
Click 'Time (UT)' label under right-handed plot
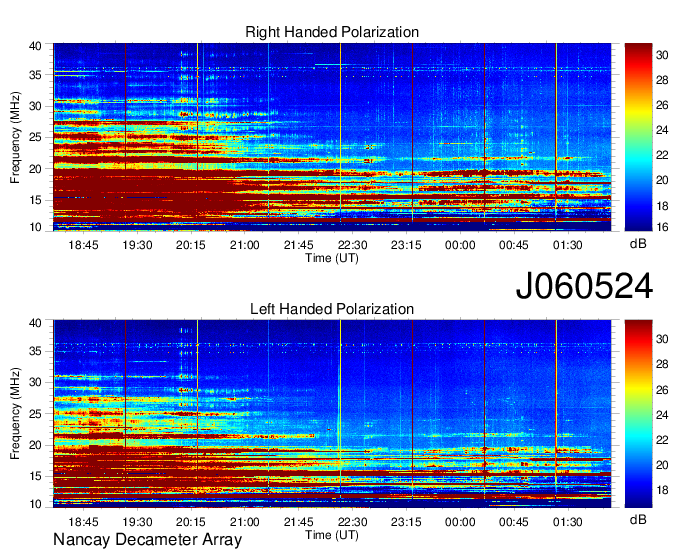click(332, 258)
